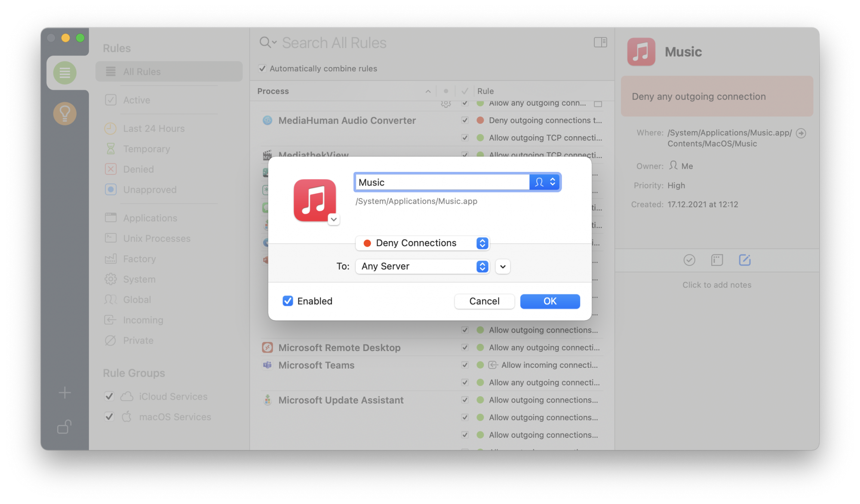The width and height of the screenshot is (860, 504).
Task: Click the plus icon to add rule
Action: click(65, 392)
